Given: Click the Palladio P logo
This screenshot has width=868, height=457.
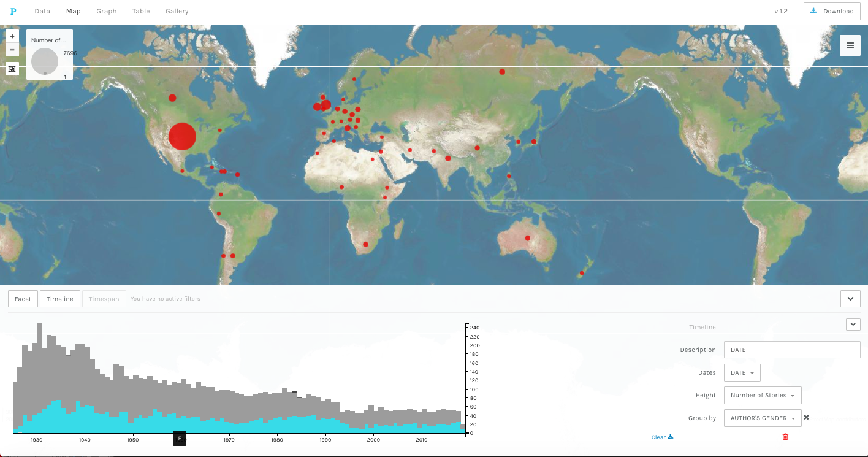Looking at the screenshot, I should pos(13,11).
